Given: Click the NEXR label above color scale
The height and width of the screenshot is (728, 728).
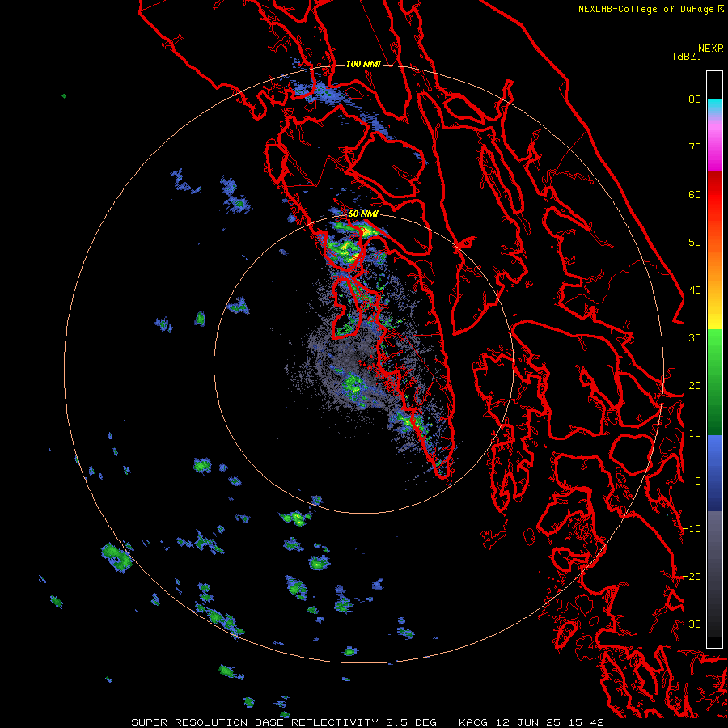Looking at the screenshot, I should coord(710,49).
